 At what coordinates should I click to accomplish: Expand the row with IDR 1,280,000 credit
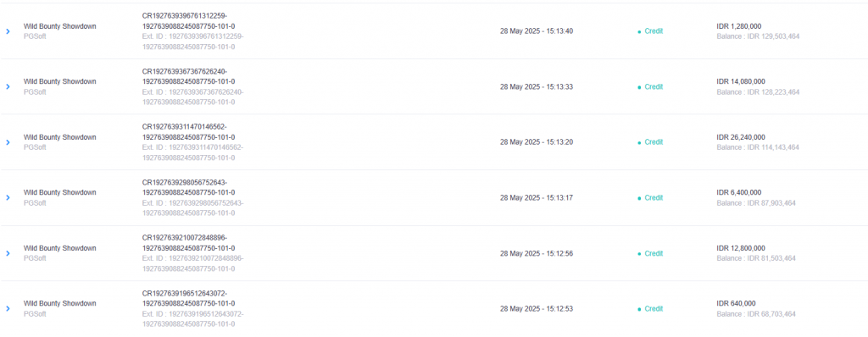point(8,31)
